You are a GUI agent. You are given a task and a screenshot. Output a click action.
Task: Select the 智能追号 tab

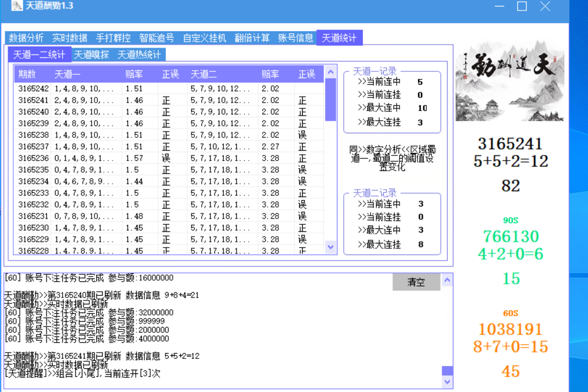click(157, 38)
